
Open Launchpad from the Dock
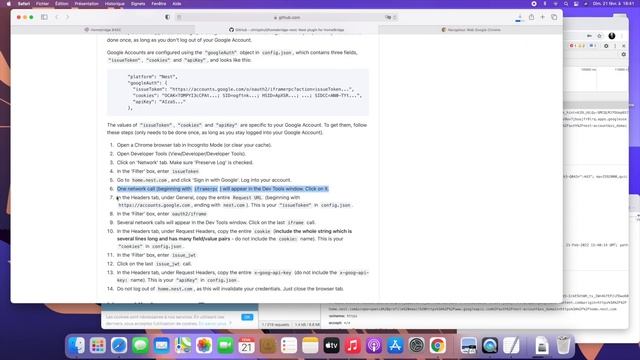pos(98,346)
